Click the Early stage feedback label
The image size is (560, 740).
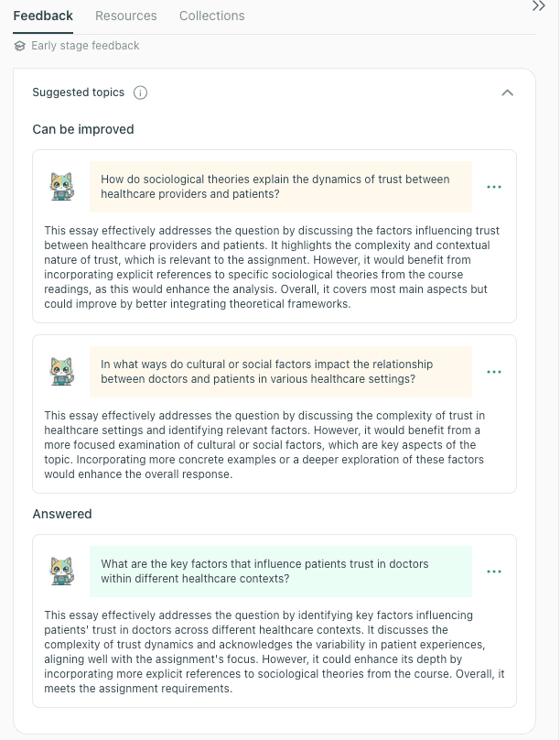pyautogui.click(x=87, y=45)
